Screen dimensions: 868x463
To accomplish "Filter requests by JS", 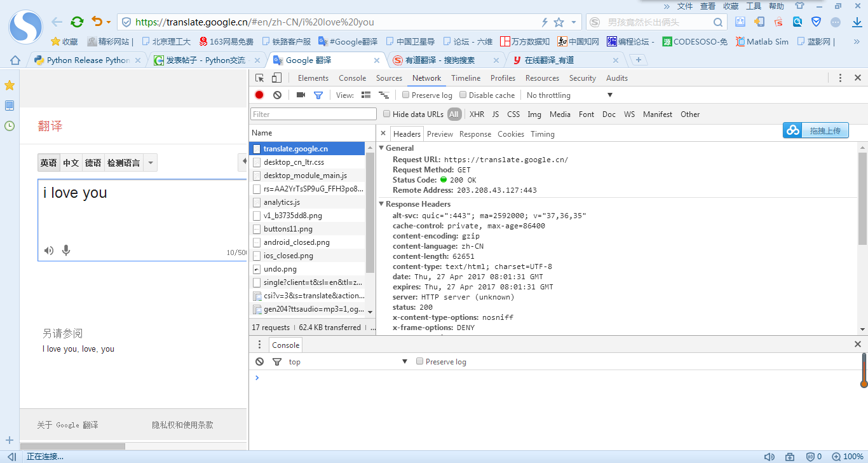I will click(496, 114).
